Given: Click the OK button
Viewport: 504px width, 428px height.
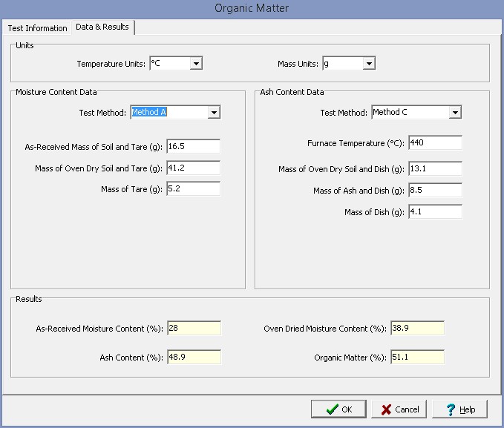Looking at the screenshot, I should [x=338, y=409].
